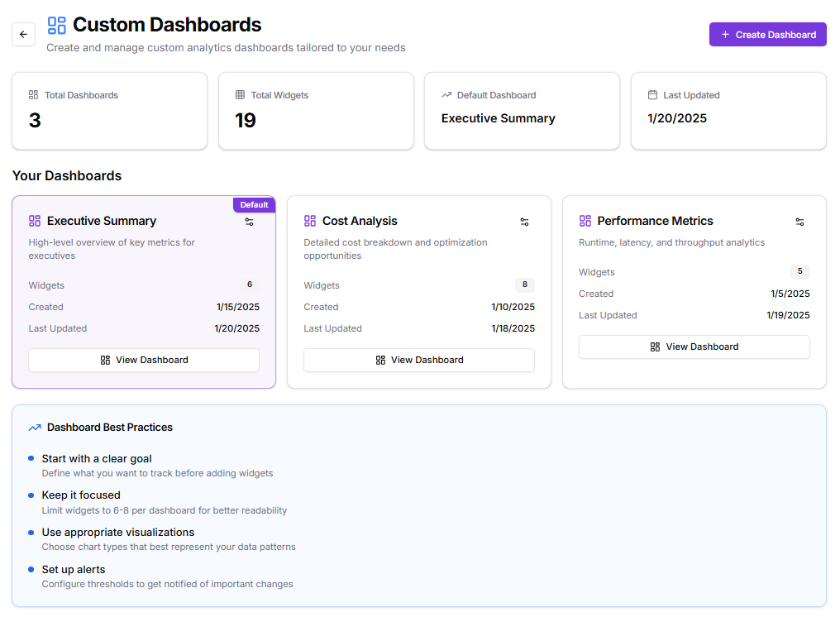Click the dashboard grid icon beside Custom Dashboards
Image resolution: width=840 pixels, height=636 pixels.
click(56, 25)
